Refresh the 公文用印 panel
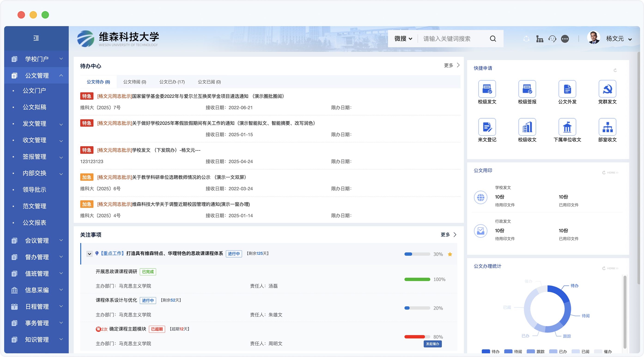 pos(604,173)
